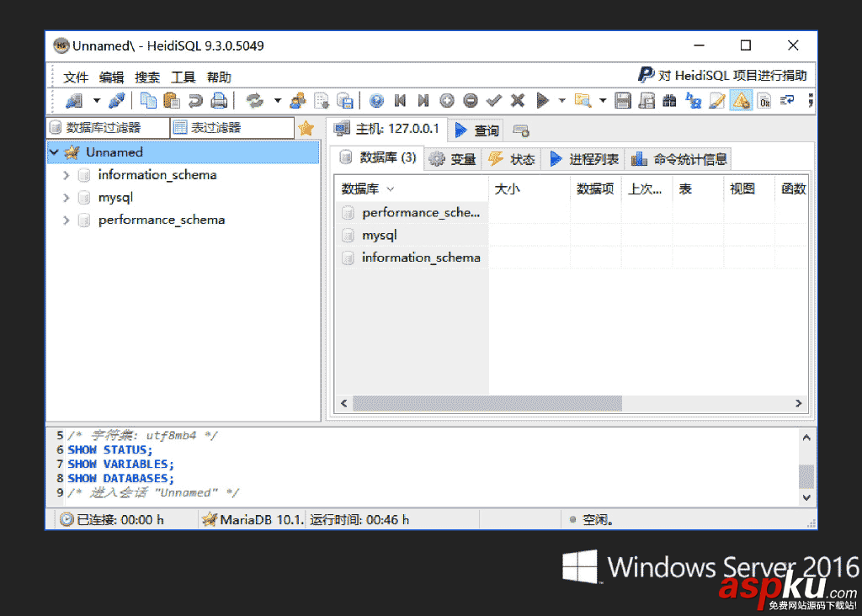Collapse the Unnamed session tree node
The width and height of the screenshot is (862, 616).
click(55, 151)
